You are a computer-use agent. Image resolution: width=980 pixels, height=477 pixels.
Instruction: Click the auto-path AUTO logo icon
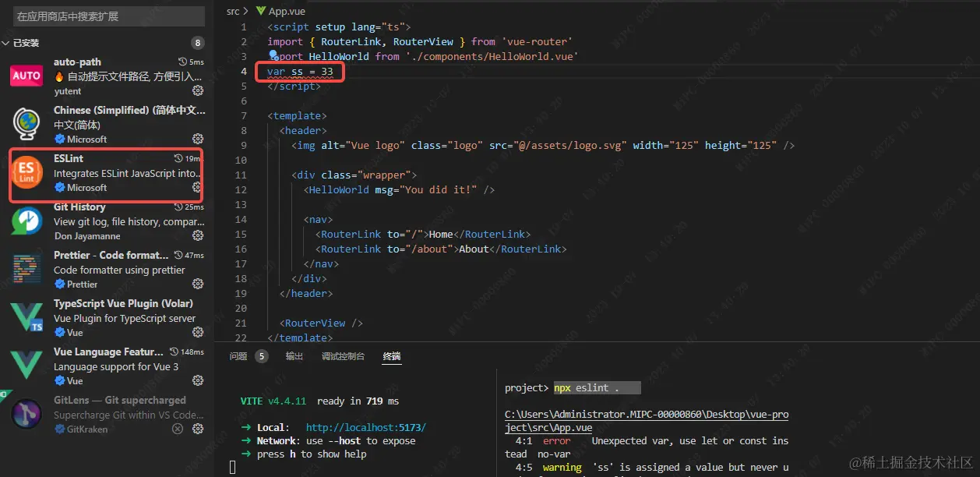click(x=26, y=76)
